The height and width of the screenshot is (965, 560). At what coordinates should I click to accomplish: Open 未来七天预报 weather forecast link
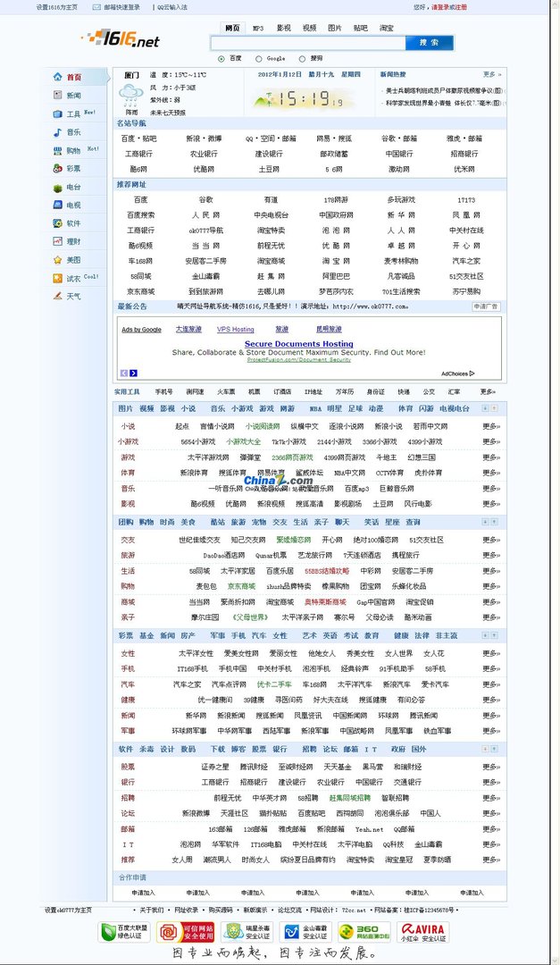(x=168, y=113)
